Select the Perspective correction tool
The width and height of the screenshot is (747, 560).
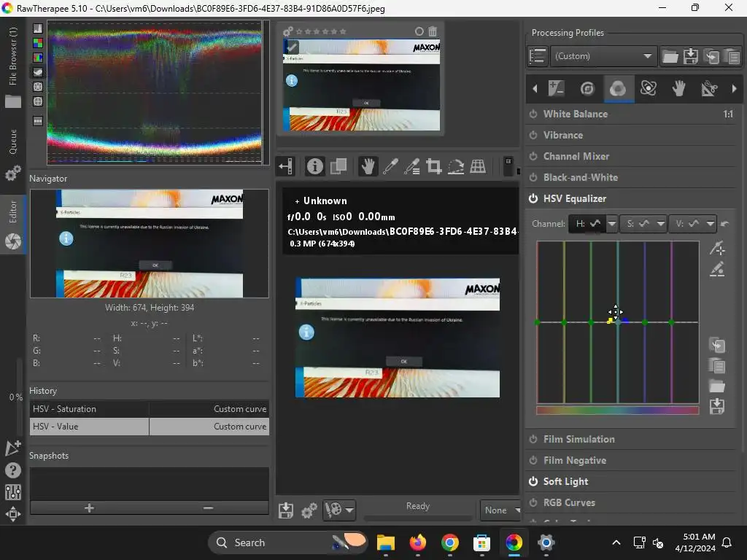click(478, 166)
